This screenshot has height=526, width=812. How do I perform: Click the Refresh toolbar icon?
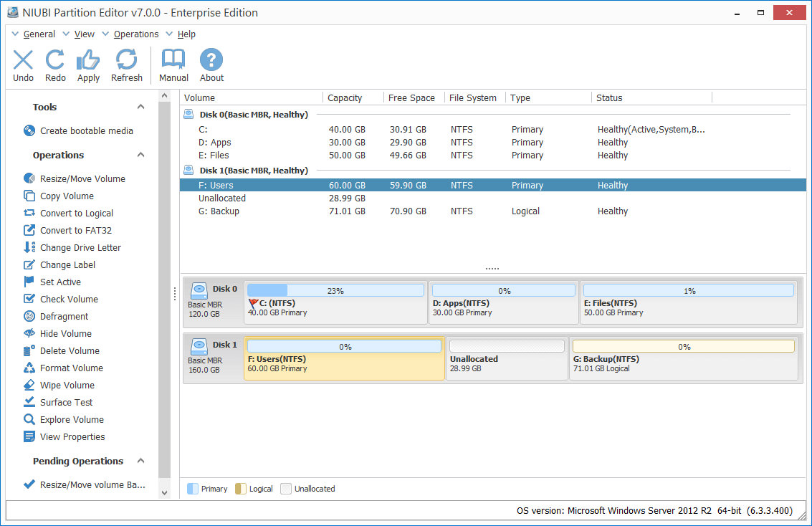[126, 59]
